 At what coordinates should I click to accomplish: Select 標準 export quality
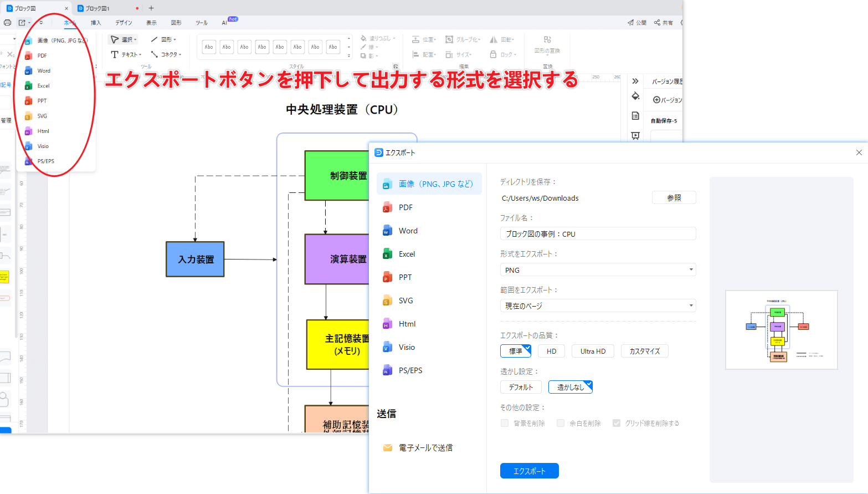pyautogui.click(x=516, y=351)
